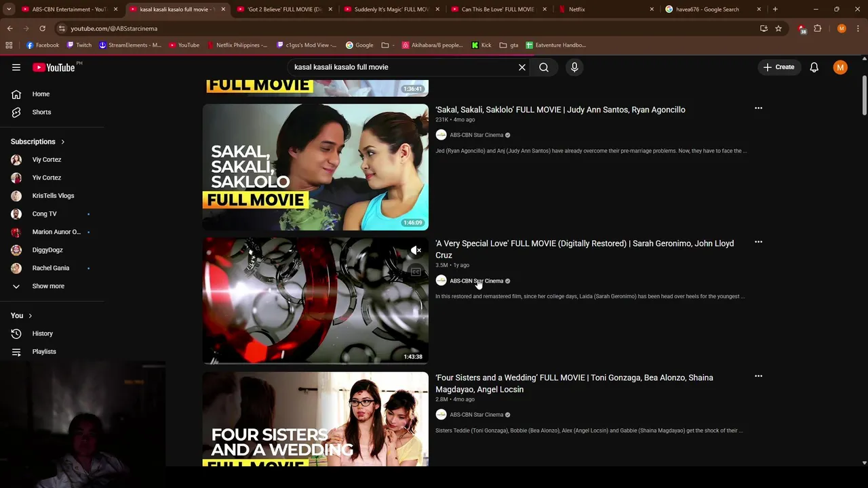Bookmark this page with the star
868x488 pixels.
[x=778, y=28]
